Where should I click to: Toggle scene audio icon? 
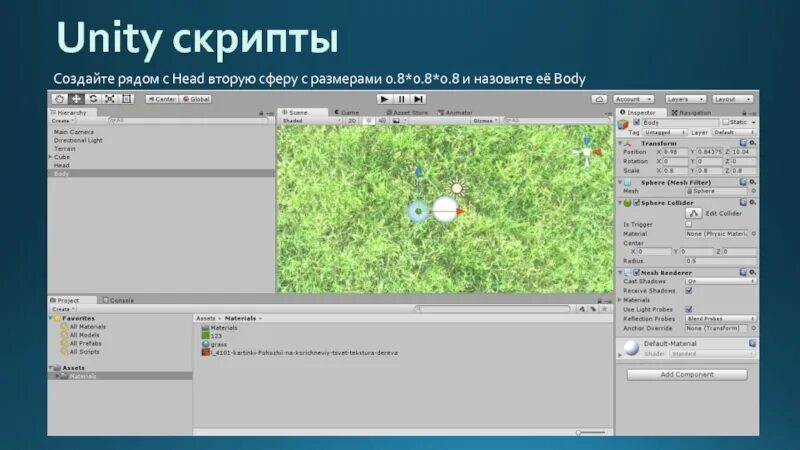[x=382, y=121]
